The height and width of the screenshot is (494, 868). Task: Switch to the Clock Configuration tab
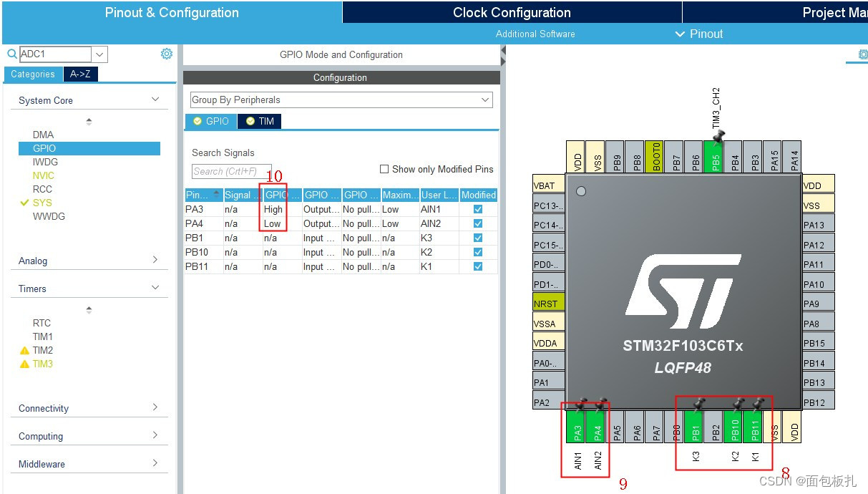pyautogui.click(x=511, y=12)
